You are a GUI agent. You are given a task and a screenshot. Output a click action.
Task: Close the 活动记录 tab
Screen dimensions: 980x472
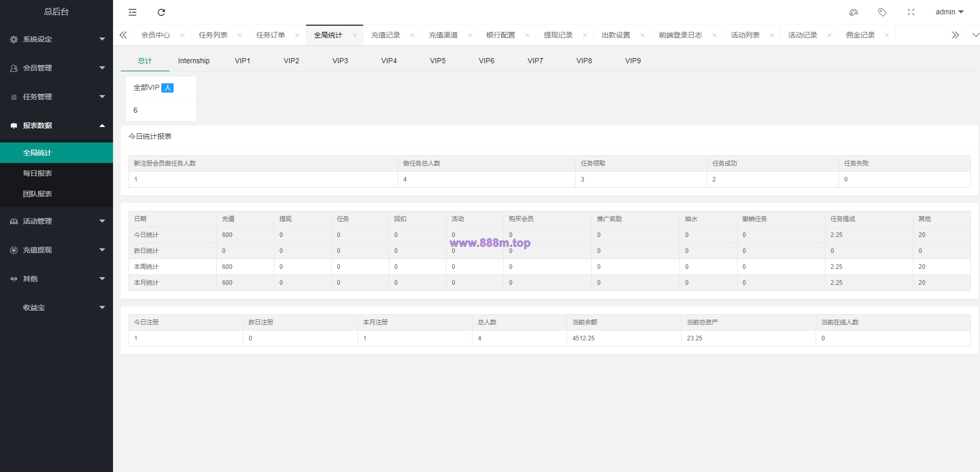830,35
